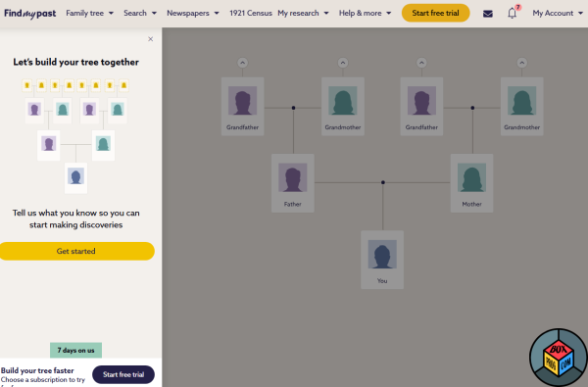Click the father-mother connector dot
Screen dimensions: 588x387
383,182
